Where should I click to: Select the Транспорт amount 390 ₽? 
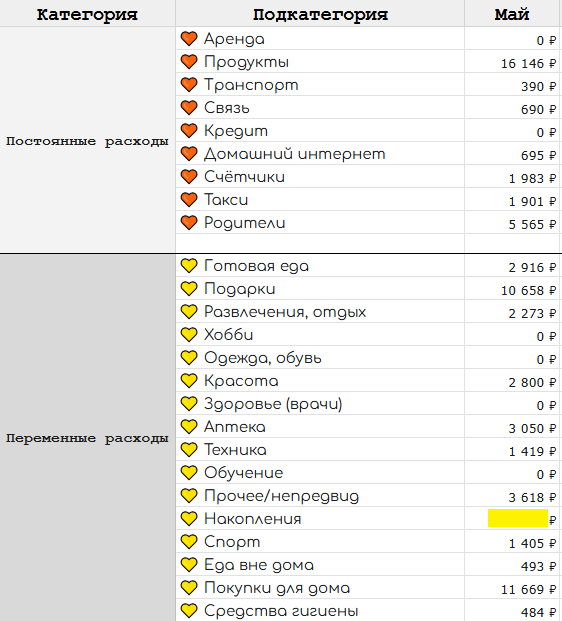pyautogui.click(x=538, y=86)
